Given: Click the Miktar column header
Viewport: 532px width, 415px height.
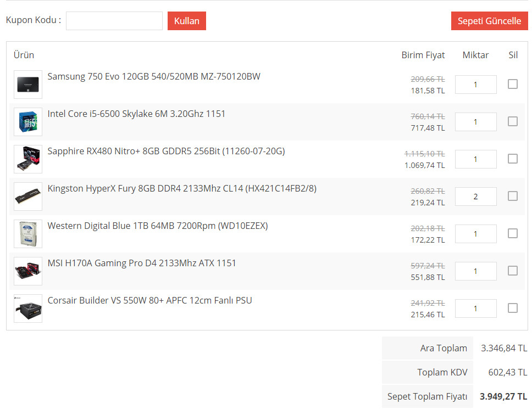Looking at the screenshot, I should tap(476, 55).
